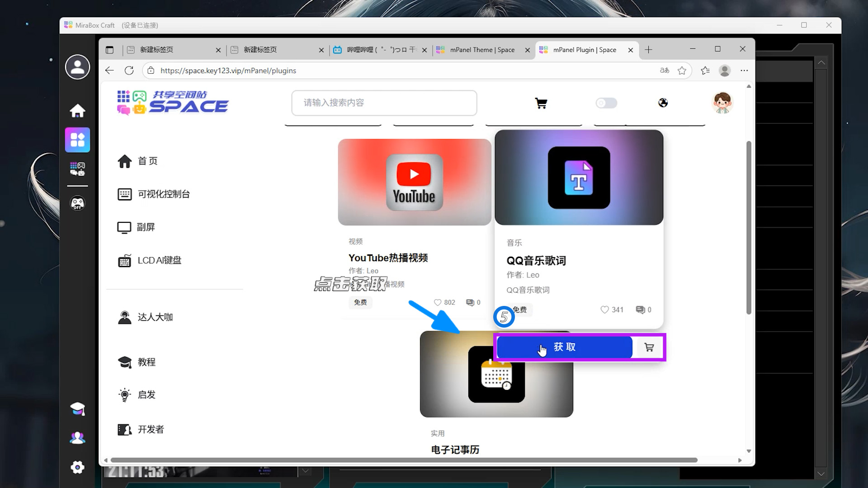Click the browser address bar URL
This screenshot has width=868, height=488.
228,70
